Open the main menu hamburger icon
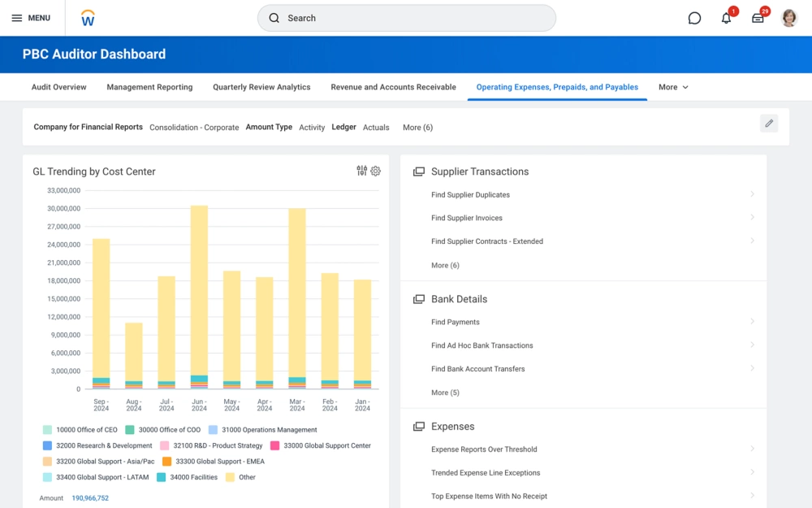 [x=16, y=18]
